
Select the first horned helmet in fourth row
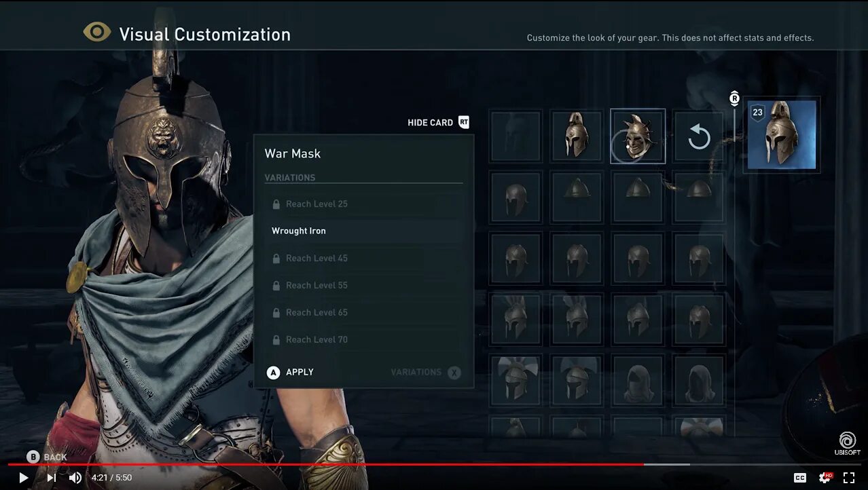[x=516, y=319]
